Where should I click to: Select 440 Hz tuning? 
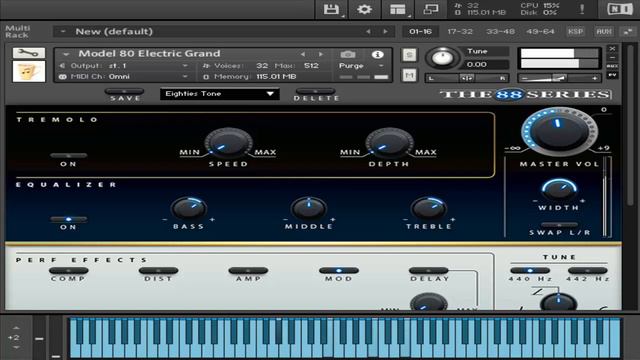(x=530, y=271)
